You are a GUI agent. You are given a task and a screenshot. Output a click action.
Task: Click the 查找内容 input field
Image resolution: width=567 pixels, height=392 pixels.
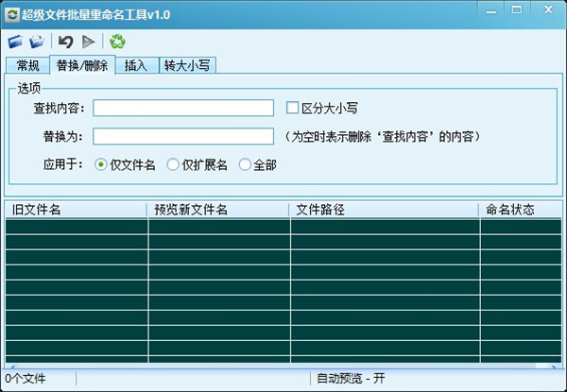[x=183, y=108]
